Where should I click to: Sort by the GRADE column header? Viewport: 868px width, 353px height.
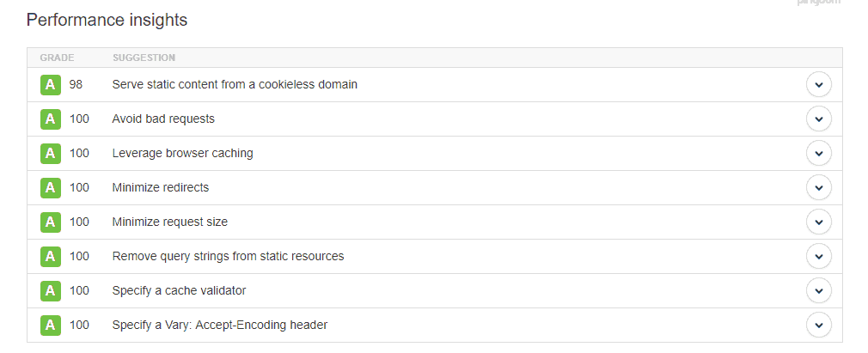click(57, 58)
